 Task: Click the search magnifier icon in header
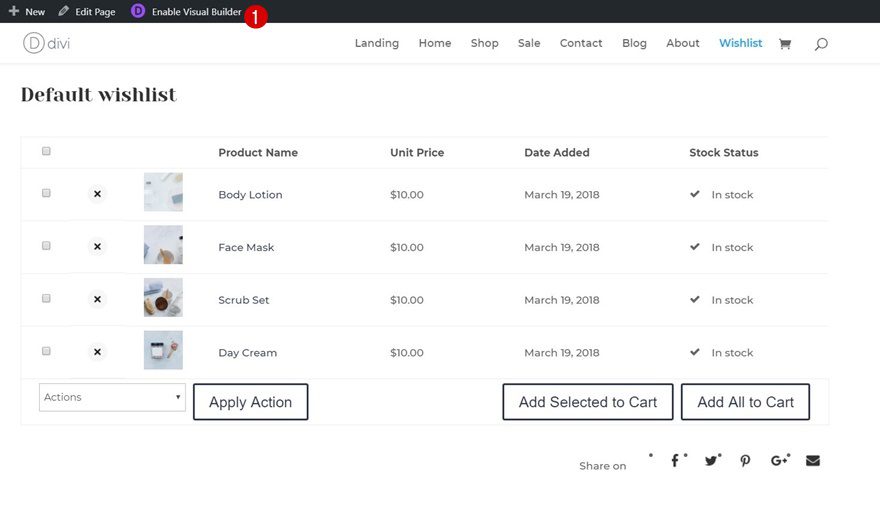[821, 44]
